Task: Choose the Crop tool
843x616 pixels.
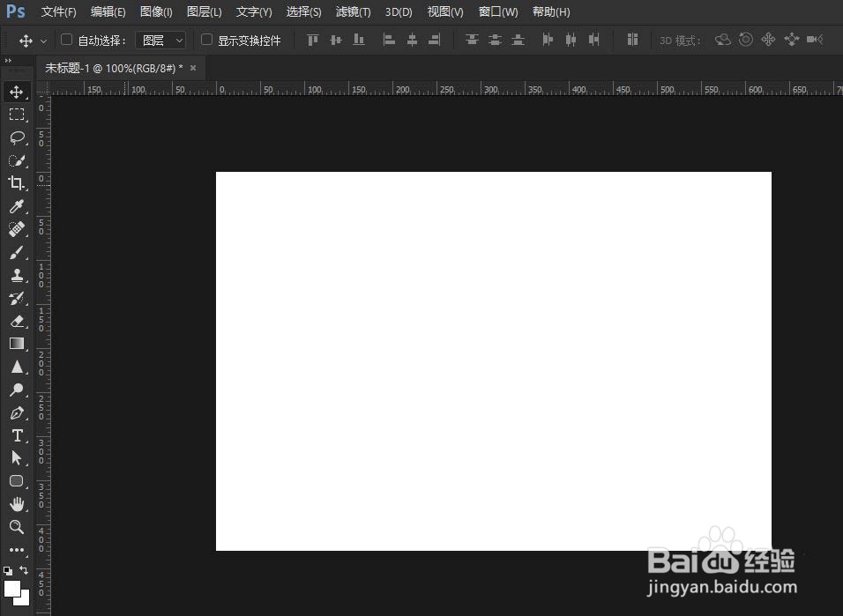Action: (17, 183)
